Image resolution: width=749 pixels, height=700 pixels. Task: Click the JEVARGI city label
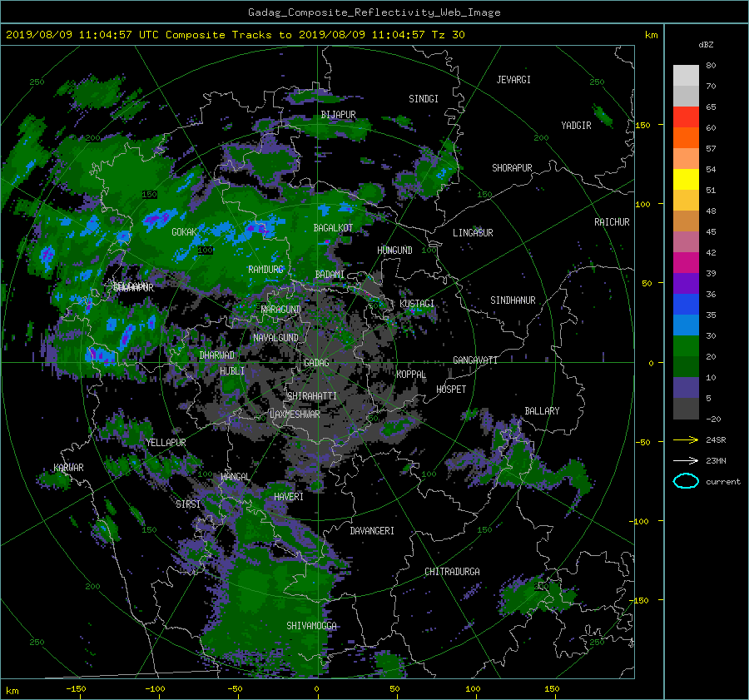(x=513, y=80)
